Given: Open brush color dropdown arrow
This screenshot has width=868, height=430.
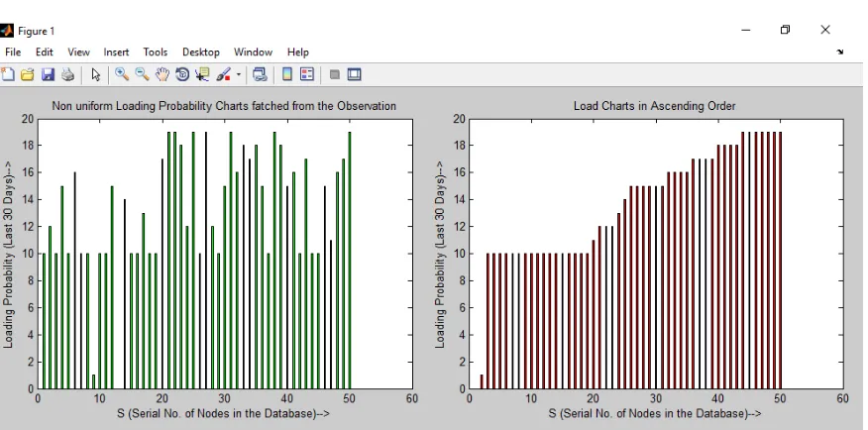Looking at the screenshot, I should pyautogui.click(x=239, y=74).
